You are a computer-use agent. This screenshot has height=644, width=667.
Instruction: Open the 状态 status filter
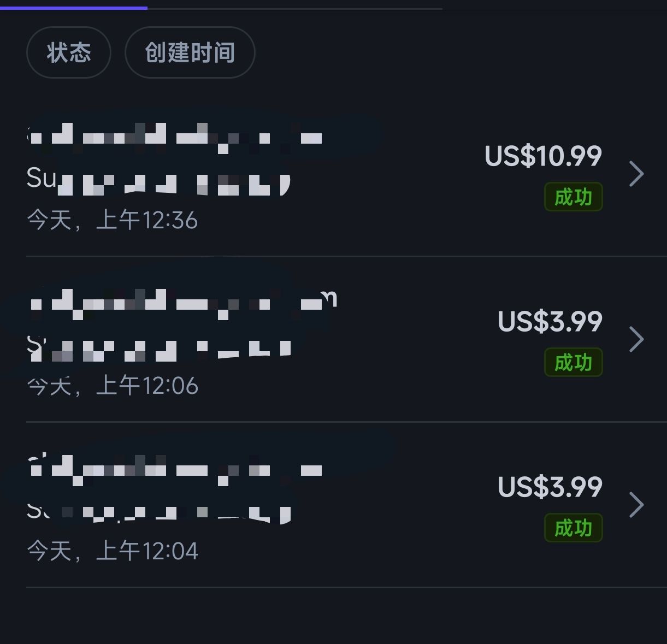69,52
